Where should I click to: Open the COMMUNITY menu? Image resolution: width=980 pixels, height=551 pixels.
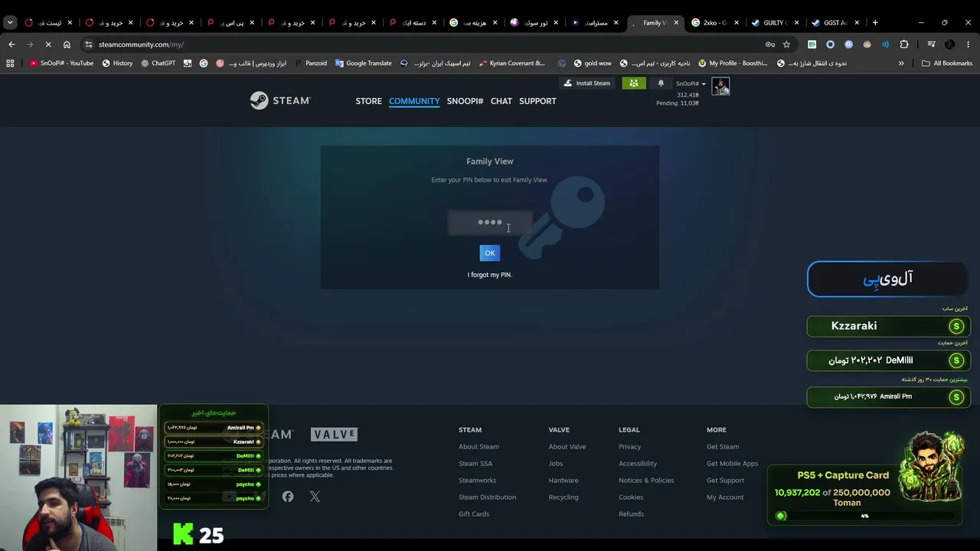pyautogui.click(x=414, y=101)
